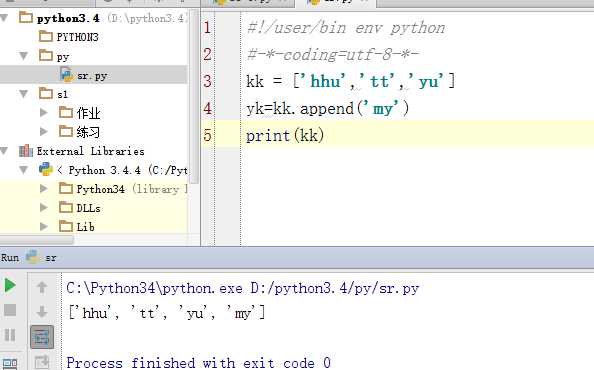The image size is (594, 370).
Task: Select the py folder label
Action: pos(63,56)
